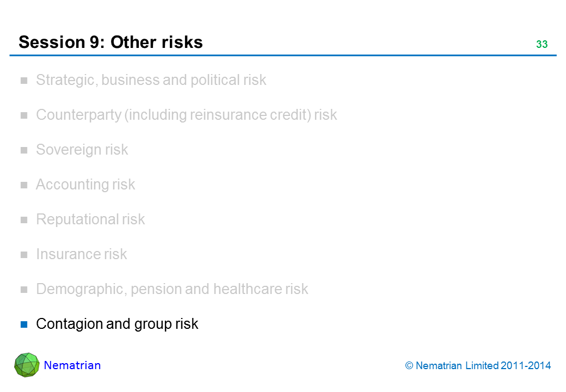Click the Session 9: Other risks title

110,42
